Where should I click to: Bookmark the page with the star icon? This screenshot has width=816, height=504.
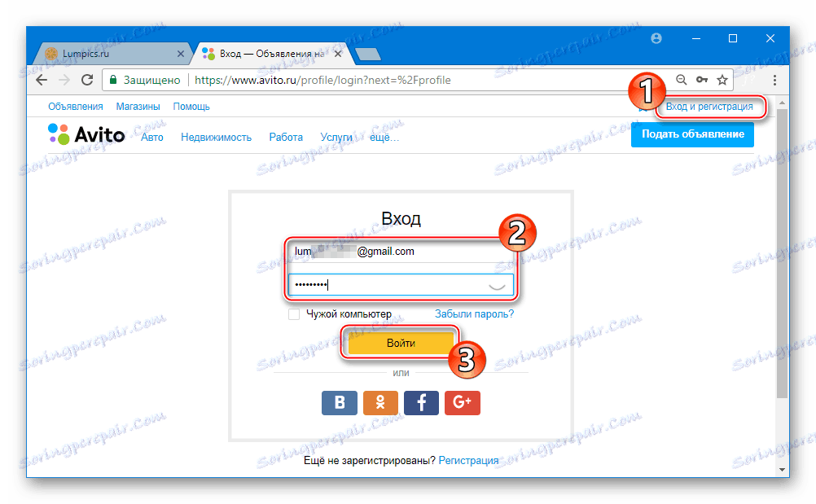pyautogui.click(x=722, y=80)
